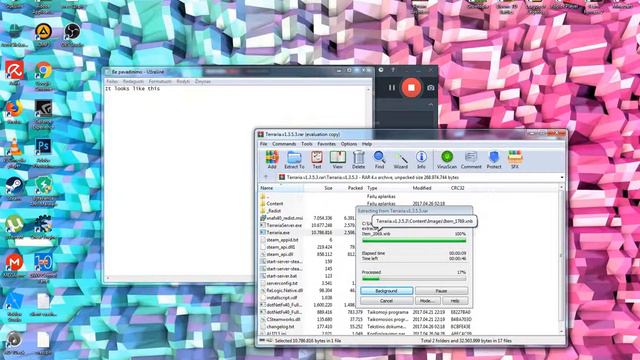Select CSteamworks.dll in the file list
Image resolution: width=640 pixels, height=360 pixels.
(283, 319)
